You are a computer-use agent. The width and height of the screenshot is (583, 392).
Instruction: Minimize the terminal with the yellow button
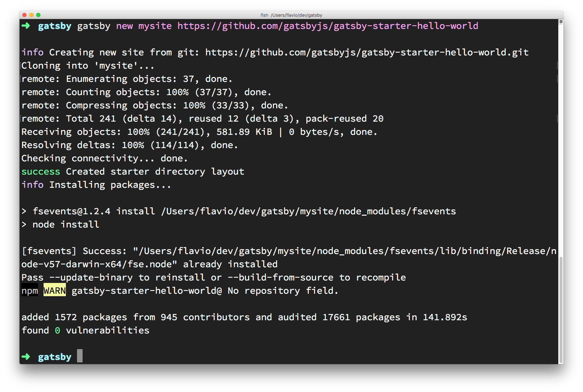pos(31,15)
